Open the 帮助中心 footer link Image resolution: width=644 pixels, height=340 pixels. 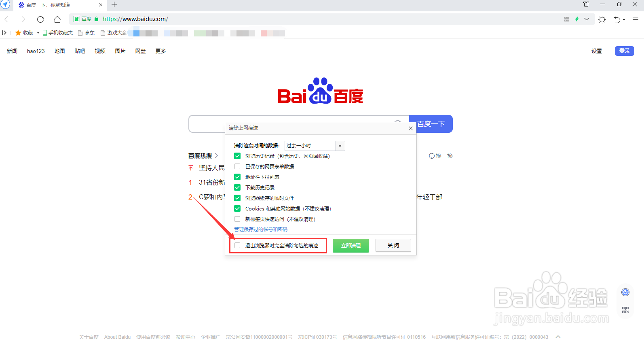[x=186, y=337]
